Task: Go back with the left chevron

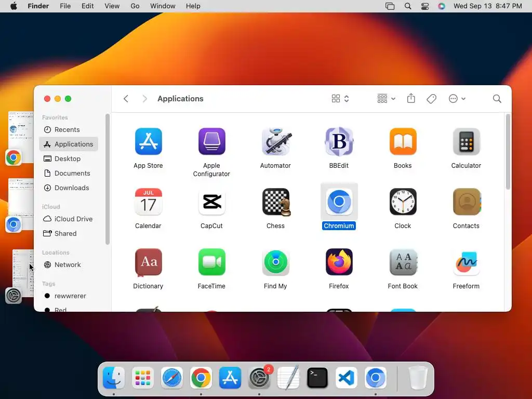Action: pyautogui.click(x=126, y=99)
